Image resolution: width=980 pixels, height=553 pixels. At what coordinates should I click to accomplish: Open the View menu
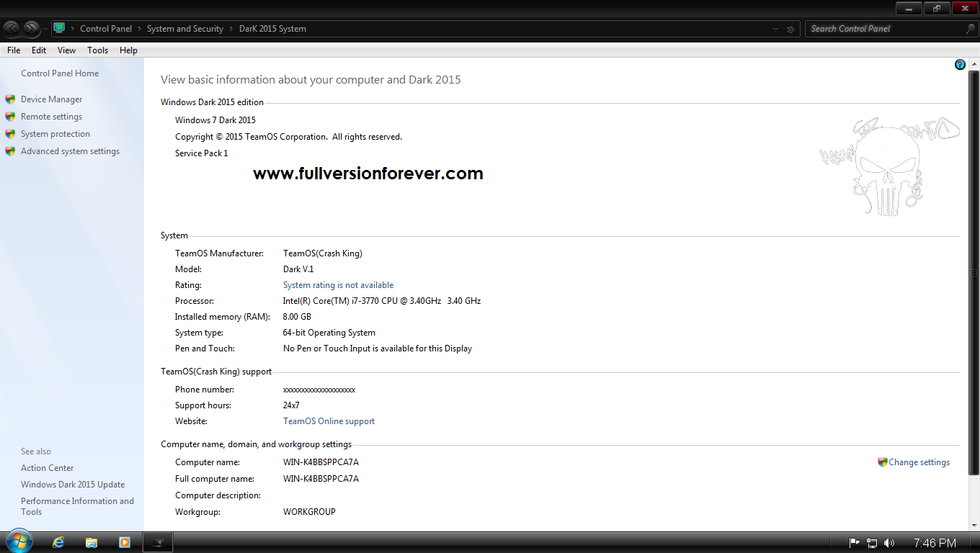tap(66, 50)
